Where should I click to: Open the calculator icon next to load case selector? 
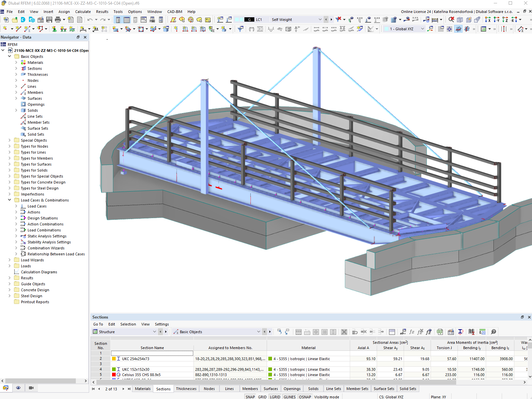[435, 20]
